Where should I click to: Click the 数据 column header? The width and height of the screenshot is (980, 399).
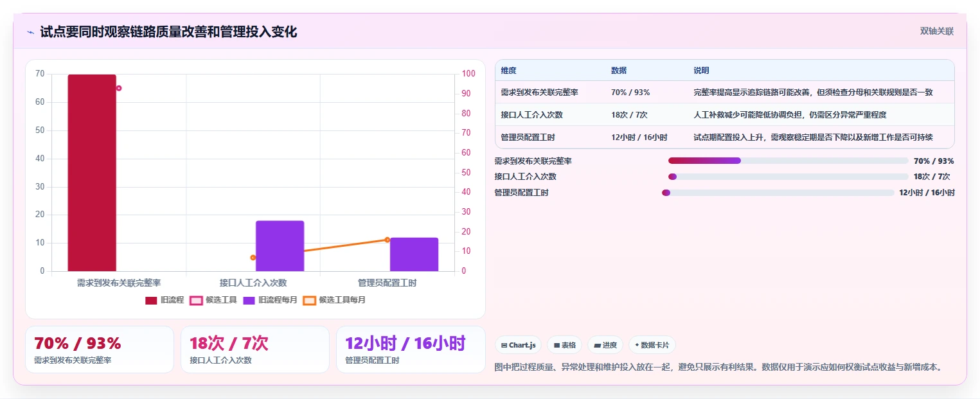click(x=619, y=71)
